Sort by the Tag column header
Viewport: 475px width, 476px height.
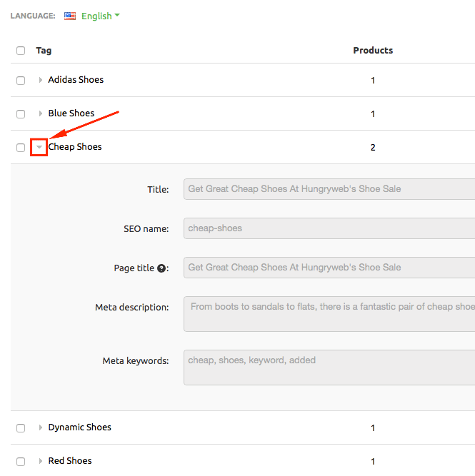click(x=44, y=51)
